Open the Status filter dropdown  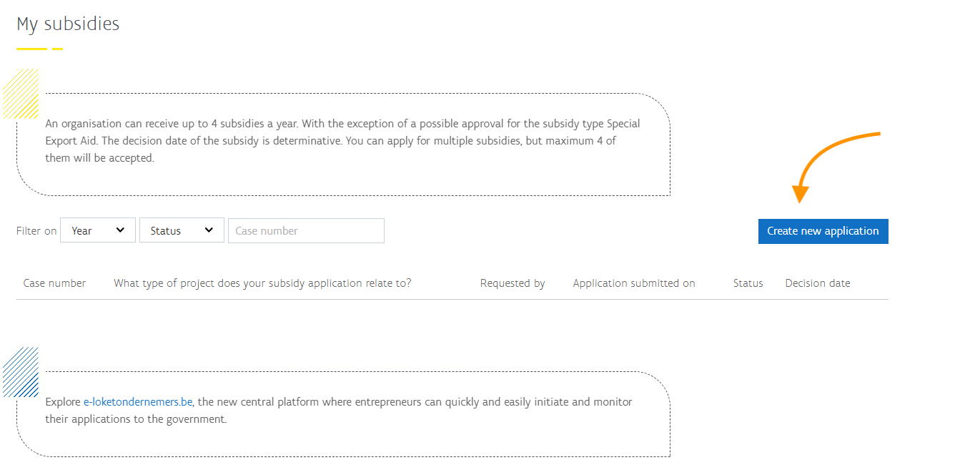182,230
